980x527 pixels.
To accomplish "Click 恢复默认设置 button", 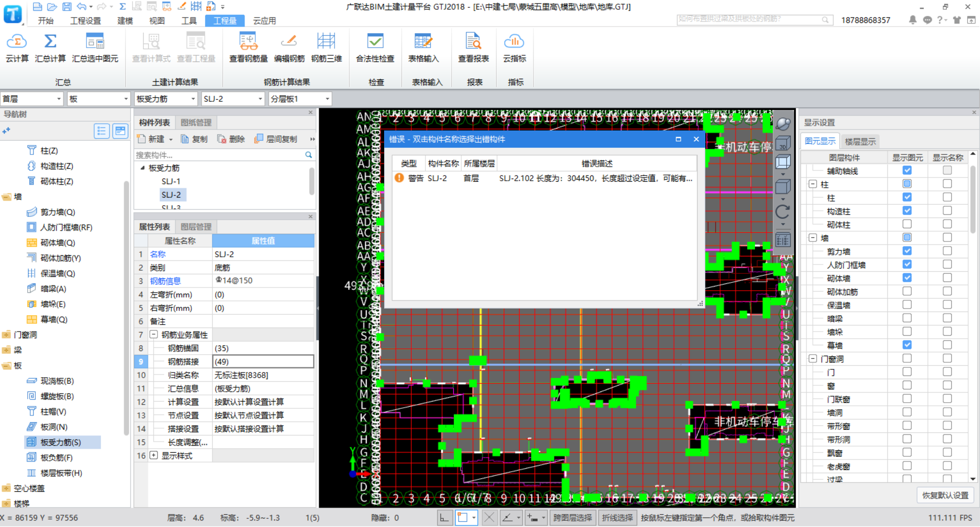I will pos(945,495).
